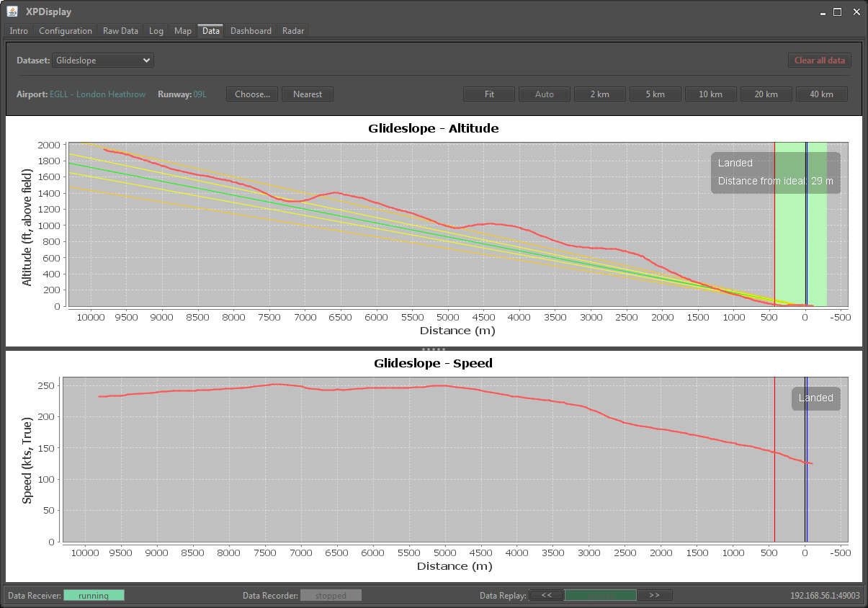The image size is (868, 608).
Task: Toggle the Data Receiver running indicator
Action: 94,595
